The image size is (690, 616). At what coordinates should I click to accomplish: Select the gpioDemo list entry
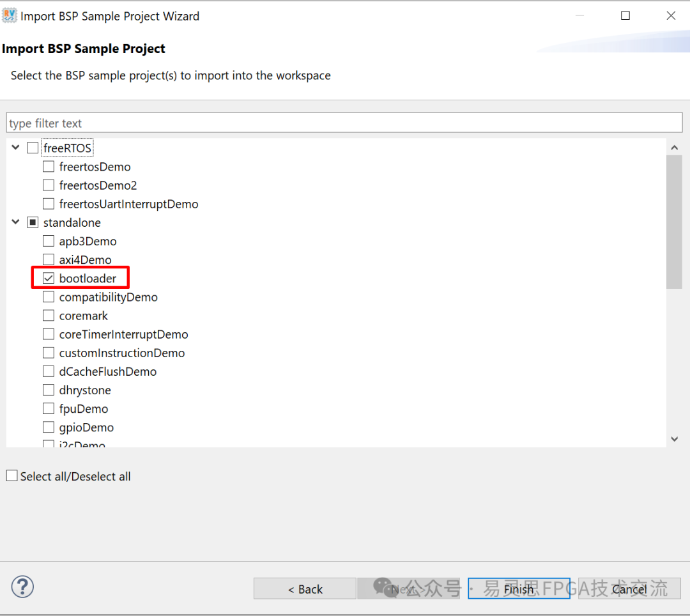(x=86, y=427)
